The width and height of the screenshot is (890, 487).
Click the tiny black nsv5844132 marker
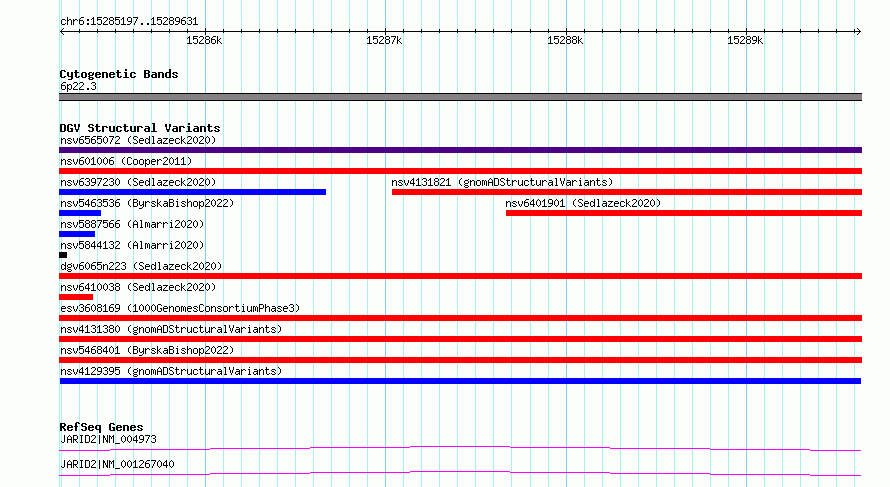click(x=63, y=255)
